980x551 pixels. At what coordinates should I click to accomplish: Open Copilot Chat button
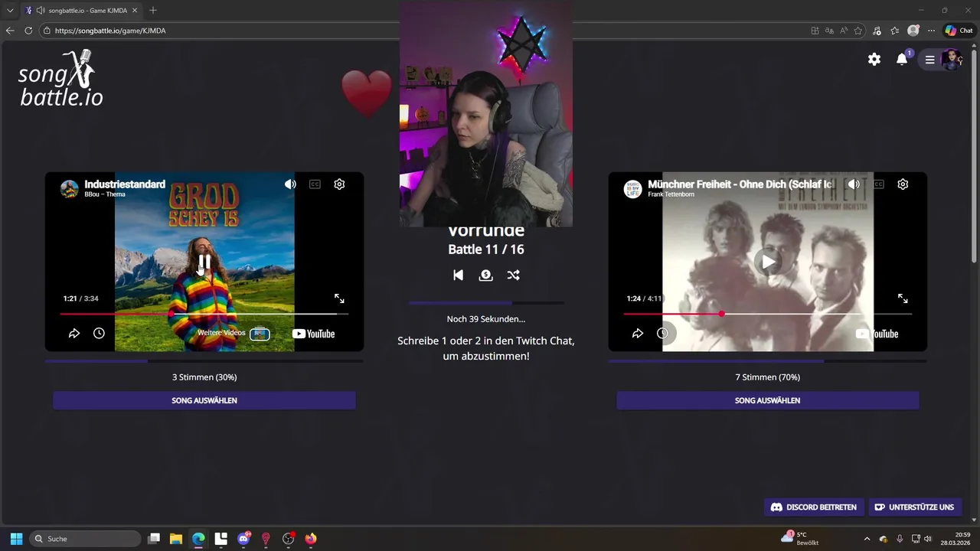[959, 31]
